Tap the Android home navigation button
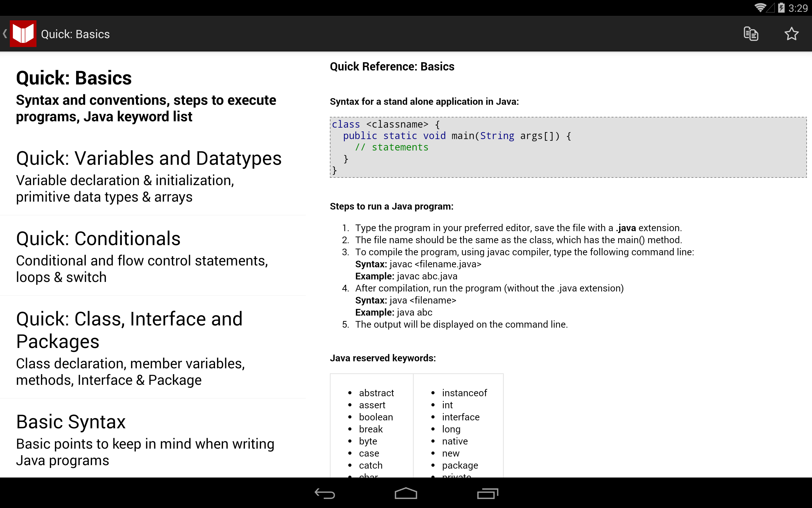The height and width of the screenshot is (508, 812). pyautogui.click(x=406, y=493)
